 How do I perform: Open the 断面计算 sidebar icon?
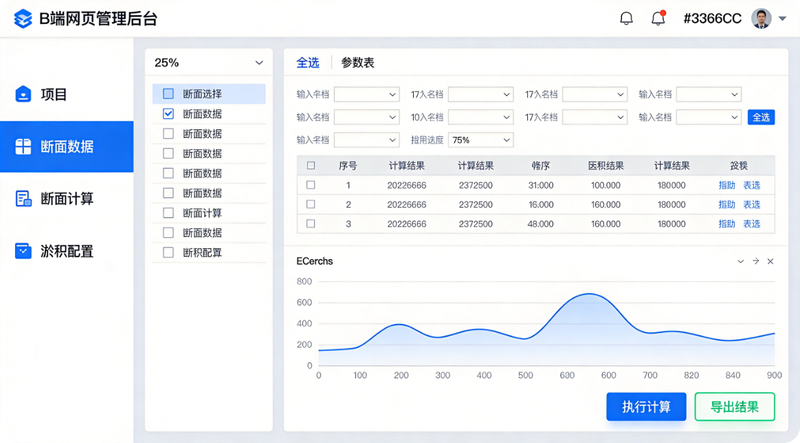tap(23, 199)
